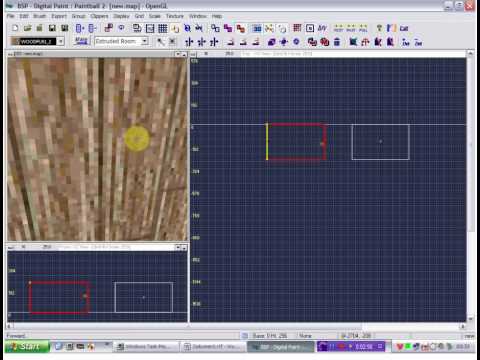
Task: Click the Save All double-floppy icon
Action: point(65,28)
